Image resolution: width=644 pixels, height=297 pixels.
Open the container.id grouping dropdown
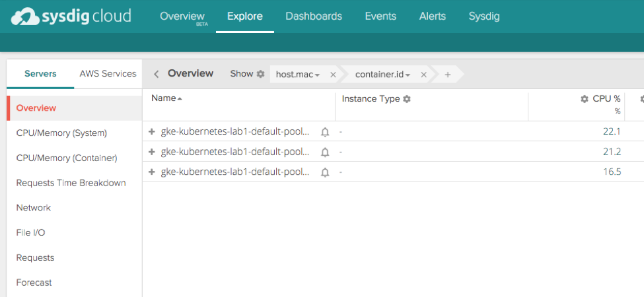383,75
